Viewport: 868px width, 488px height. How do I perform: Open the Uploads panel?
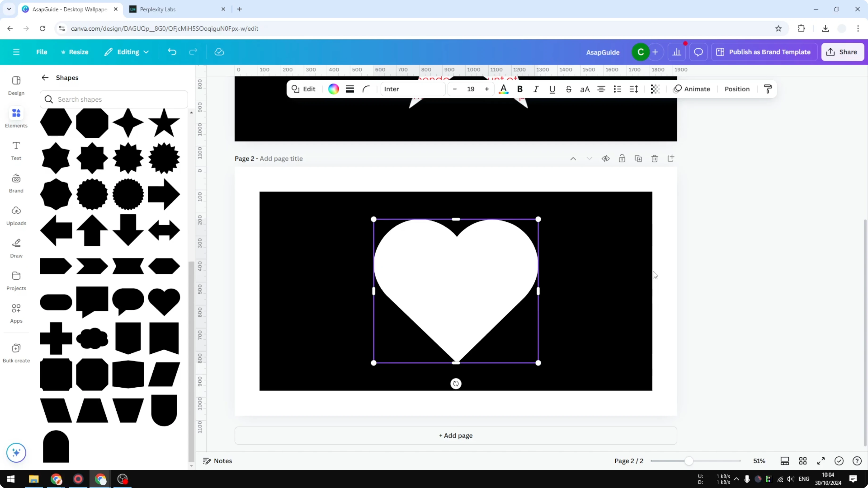click(x=16, y=215)
